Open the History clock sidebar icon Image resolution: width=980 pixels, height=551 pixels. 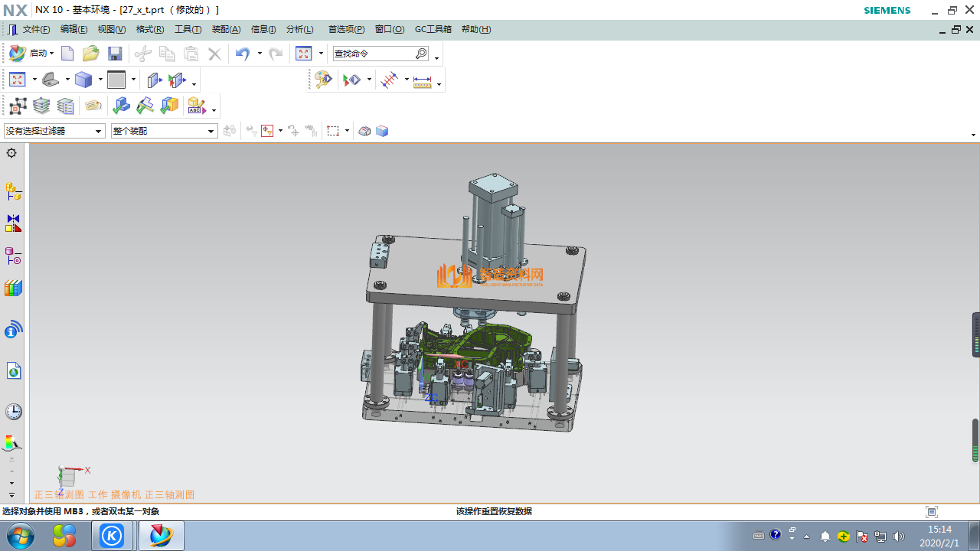(x=13, y=412)
